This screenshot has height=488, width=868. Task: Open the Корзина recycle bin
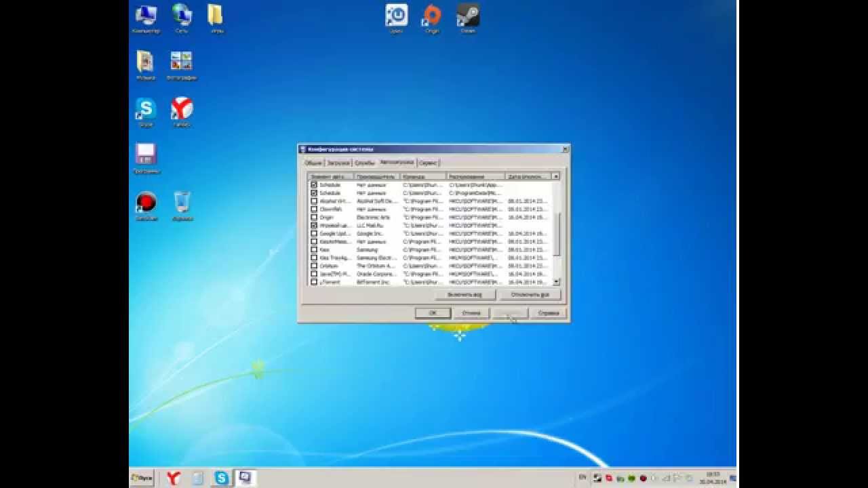tap(182, 205)
